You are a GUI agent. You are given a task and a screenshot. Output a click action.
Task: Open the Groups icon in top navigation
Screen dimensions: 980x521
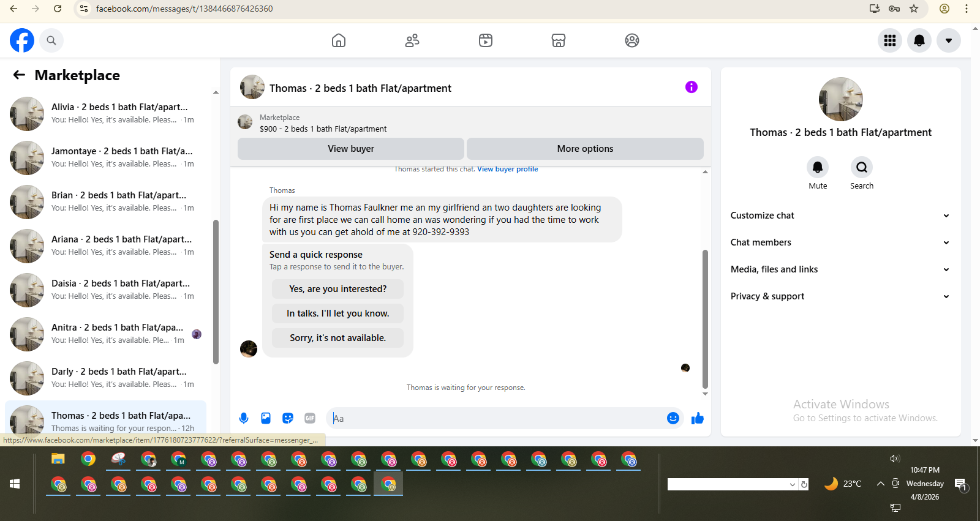[632, 40]
